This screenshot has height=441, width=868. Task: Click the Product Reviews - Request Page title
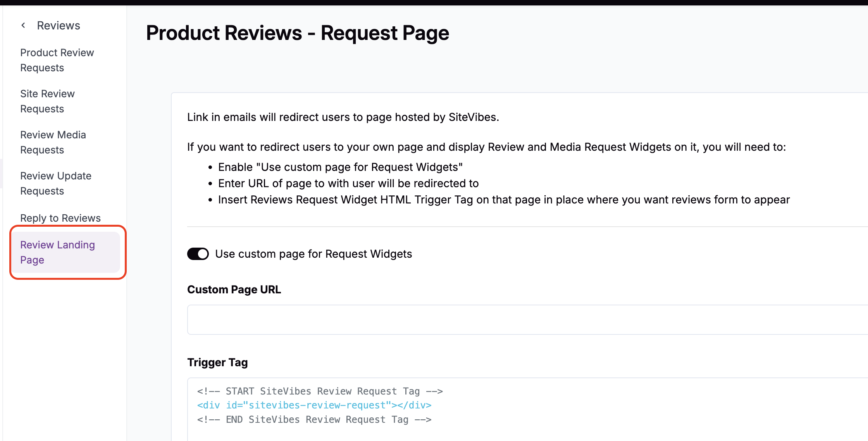298,33
